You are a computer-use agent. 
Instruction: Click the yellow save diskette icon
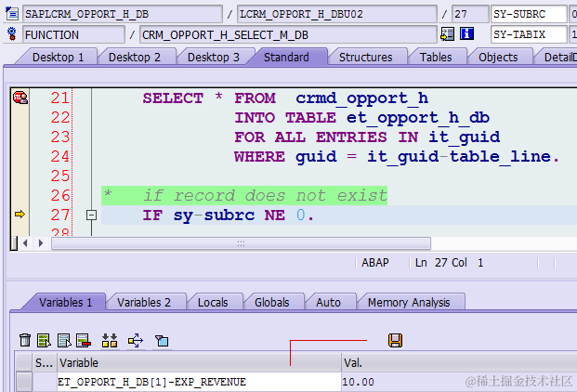395,340
